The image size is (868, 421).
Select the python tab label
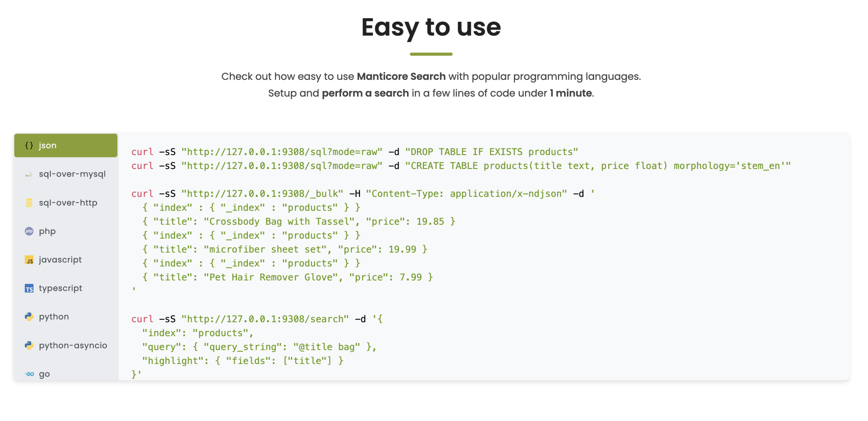[x=54, y=317]
